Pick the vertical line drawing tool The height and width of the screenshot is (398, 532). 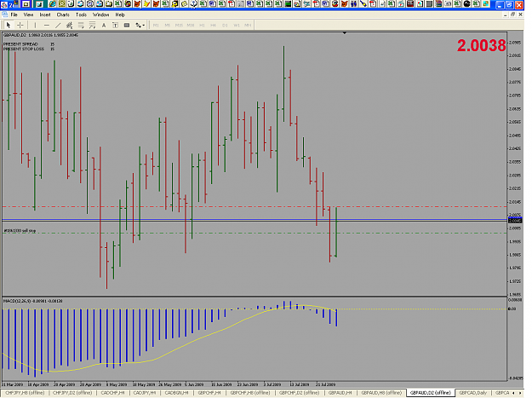click(x=35, y=25)
